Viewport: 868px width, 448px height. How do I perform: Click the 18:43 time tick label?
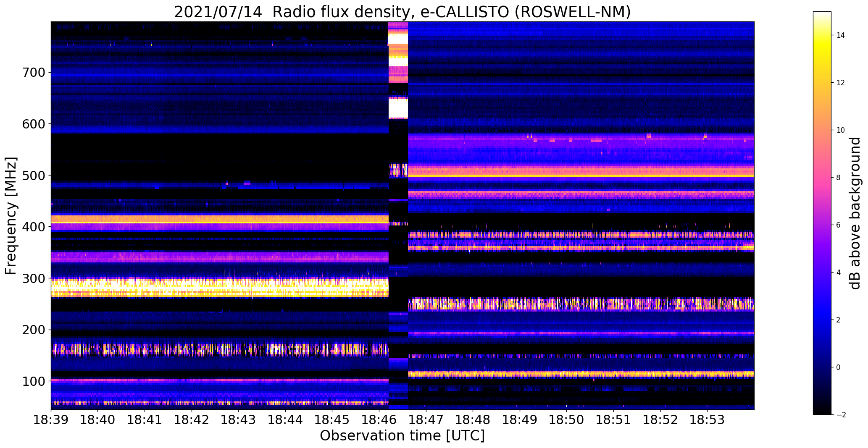[238, 420]
